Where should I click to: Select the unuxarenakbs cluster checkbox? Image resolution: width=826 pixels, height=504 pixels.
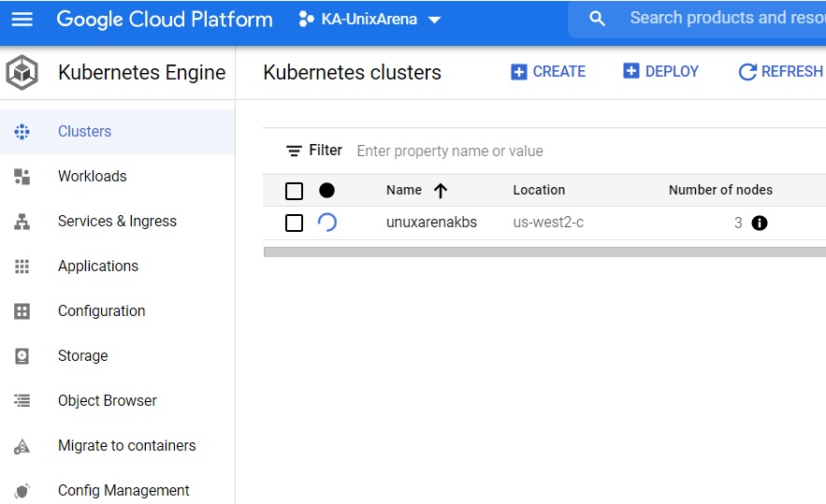294,223
